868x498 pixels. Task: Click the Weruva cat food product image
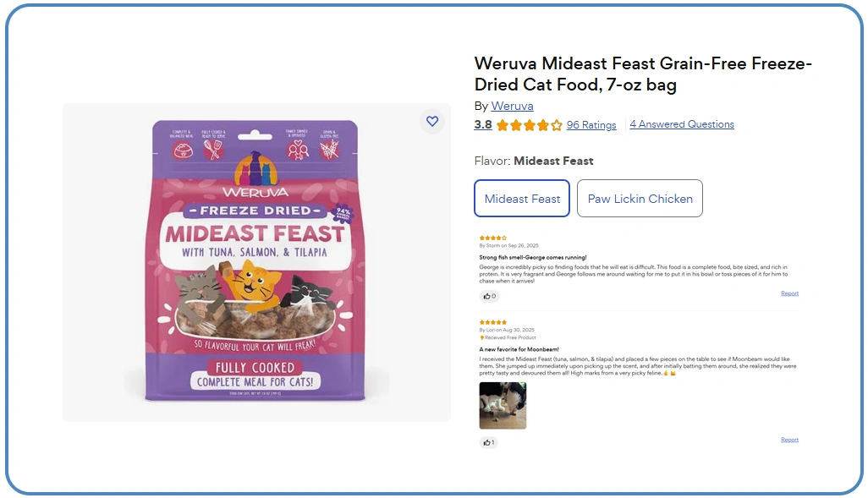(256, 262)
